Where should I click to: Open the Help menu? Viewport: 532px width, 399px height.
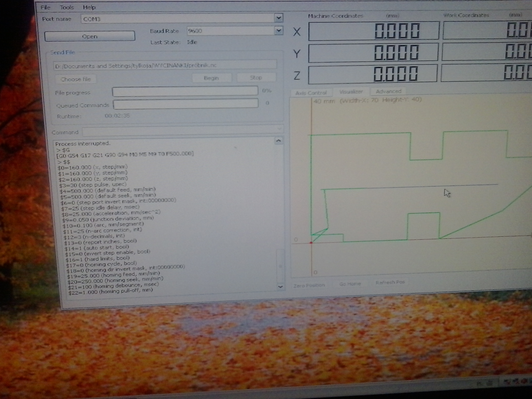(89, 7)
